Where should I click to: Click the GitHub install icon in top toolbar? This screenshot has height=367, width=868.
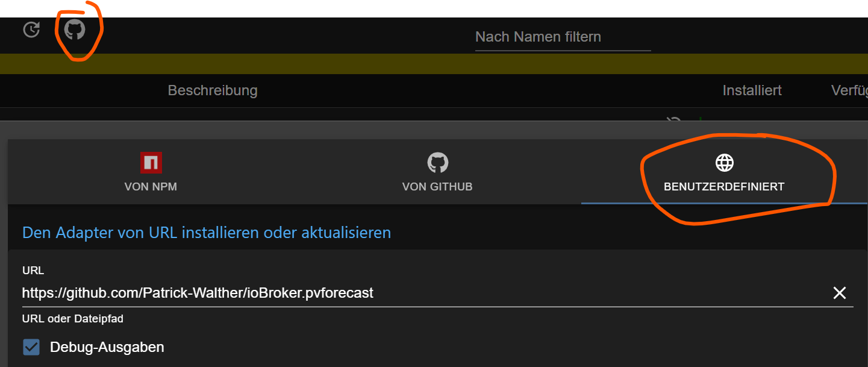tap(75, 30)
